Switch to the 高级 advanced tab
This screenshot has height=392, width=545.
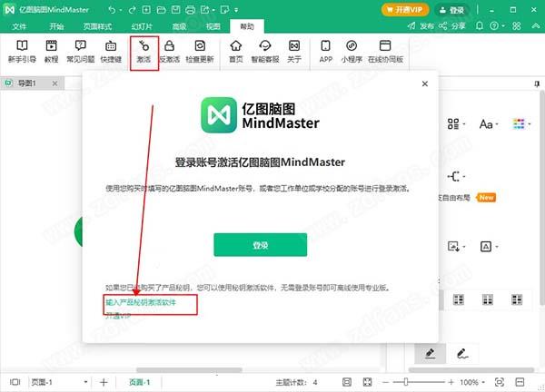[179, 26]
